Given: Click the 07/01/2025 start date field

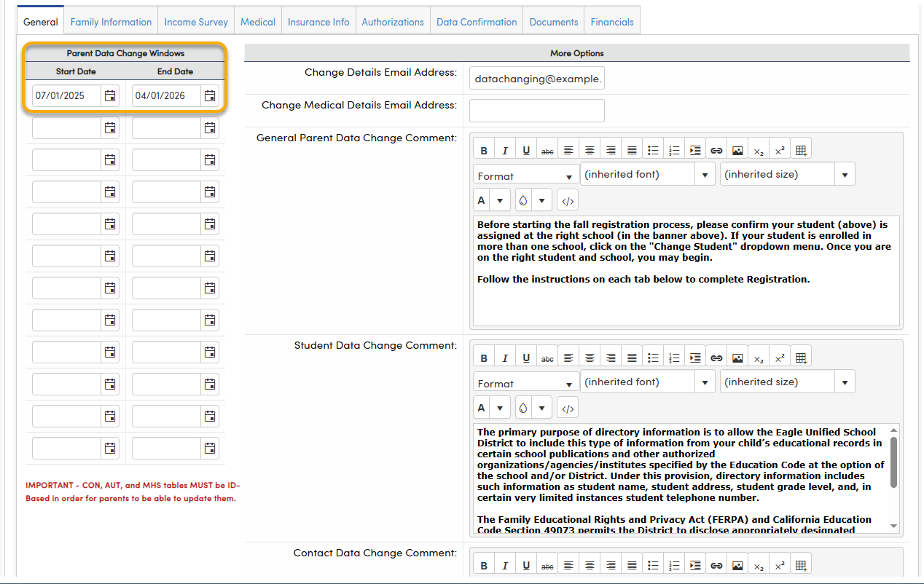Looking at the screenshot, I should [x=67, y=95].
